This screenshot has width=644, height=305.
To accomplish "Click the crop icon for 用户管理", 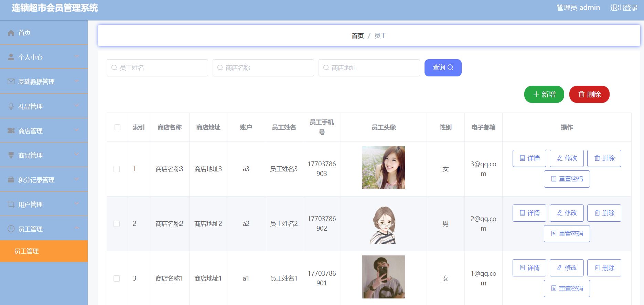I will (11, 204).
